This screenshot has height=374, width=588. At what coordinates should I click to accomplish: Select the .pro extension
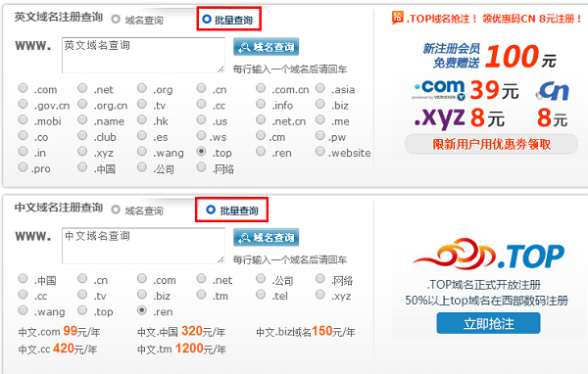pyautogui.click(x=23, y=166)
